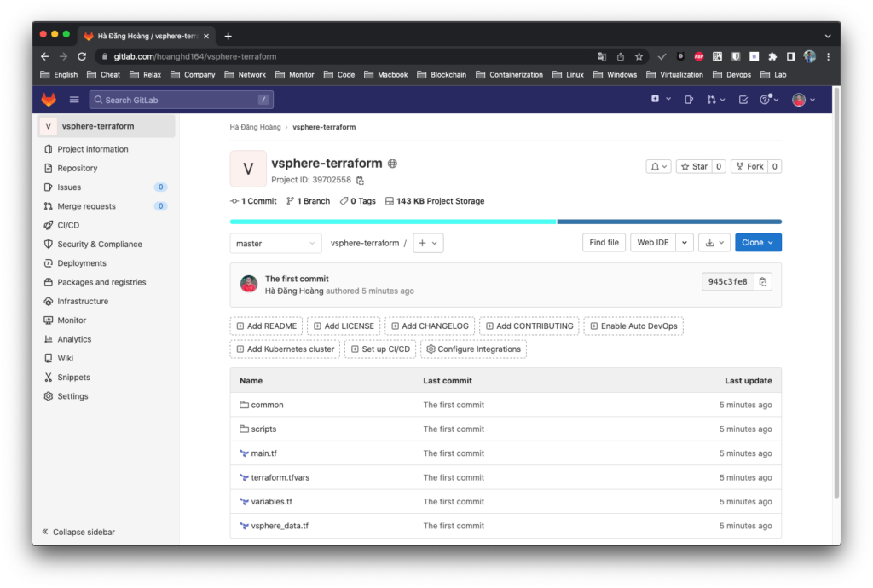This screenshot has width=873, height=588.
Task: Click the public visibility globe icon
Action: (392, 164)
